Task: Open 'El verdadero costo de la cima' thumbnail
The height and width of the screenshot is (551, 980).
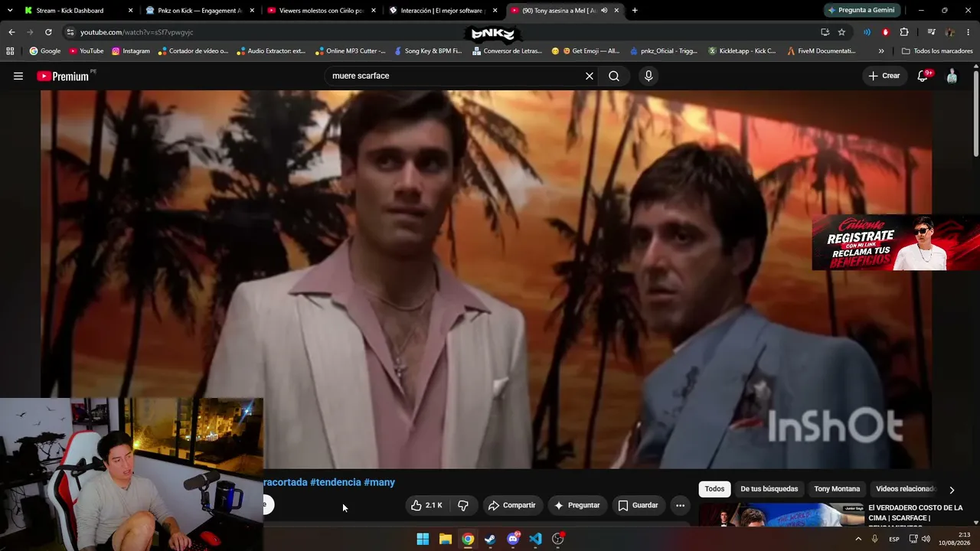Action: tap(781, 514)
